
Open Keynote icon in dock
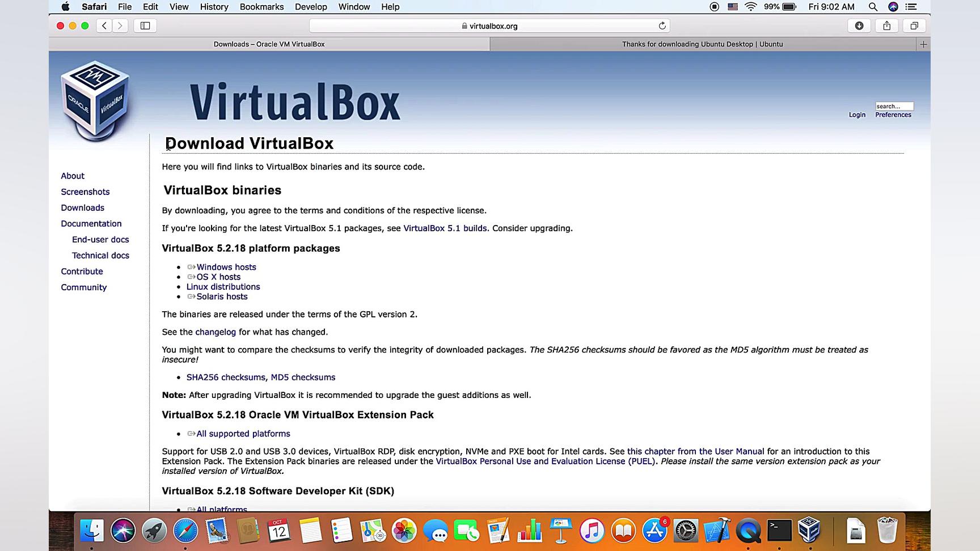pos(561,531)
